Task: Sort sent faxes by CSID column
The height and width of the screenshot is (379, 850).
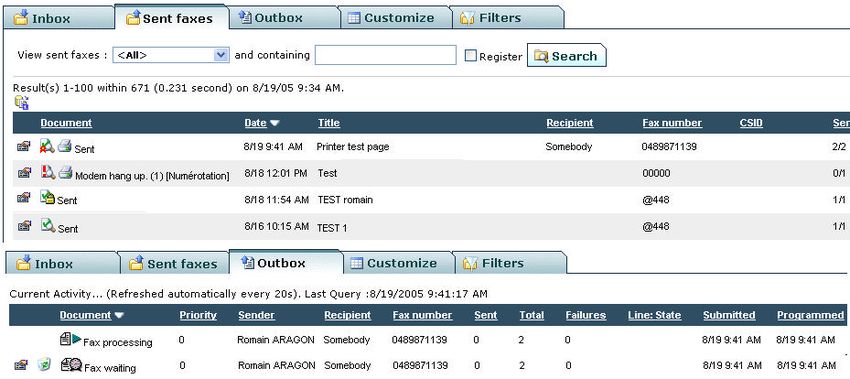Action: (751, 123)
